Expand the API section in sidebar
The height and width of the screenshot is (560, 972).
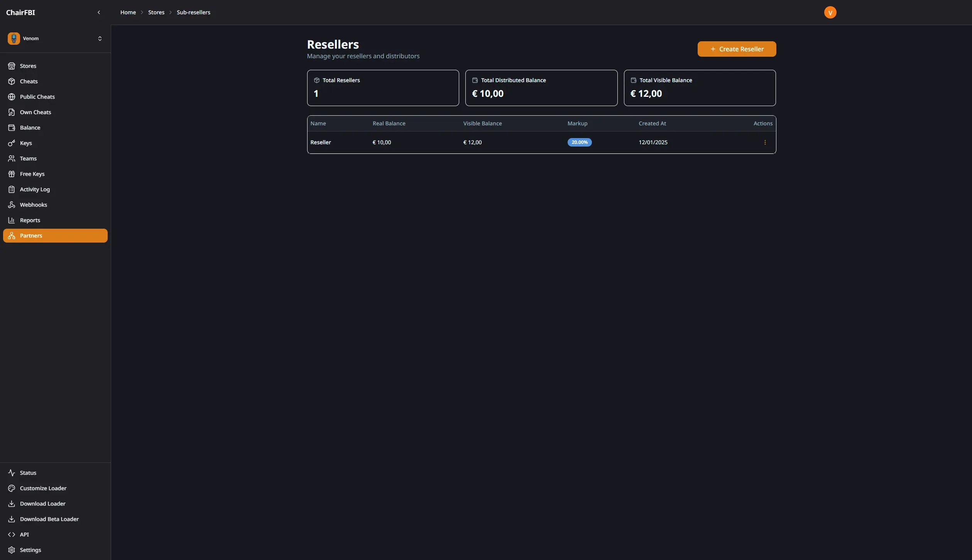pyautogui.click(x=24, y=535)
